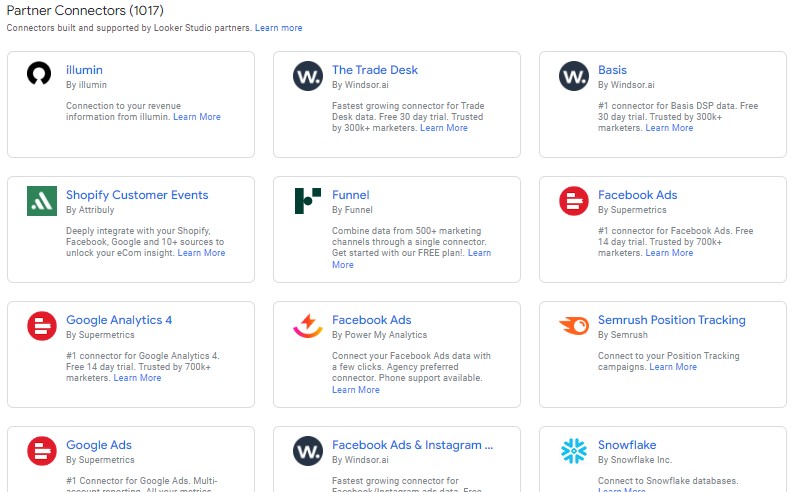Click the illumin connector logo icon
This screenshot has height=492, width=793.
[x=39, y=74]
